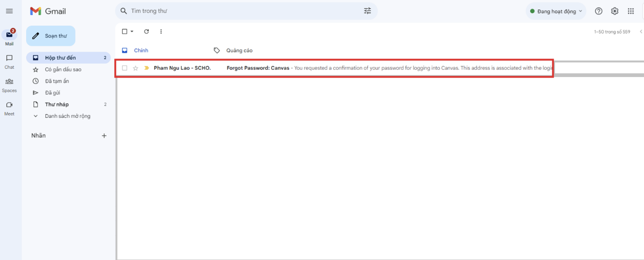This screenshot has width=644, height=260.
Task: Open the Google apps grid
Action: [631, 11]
